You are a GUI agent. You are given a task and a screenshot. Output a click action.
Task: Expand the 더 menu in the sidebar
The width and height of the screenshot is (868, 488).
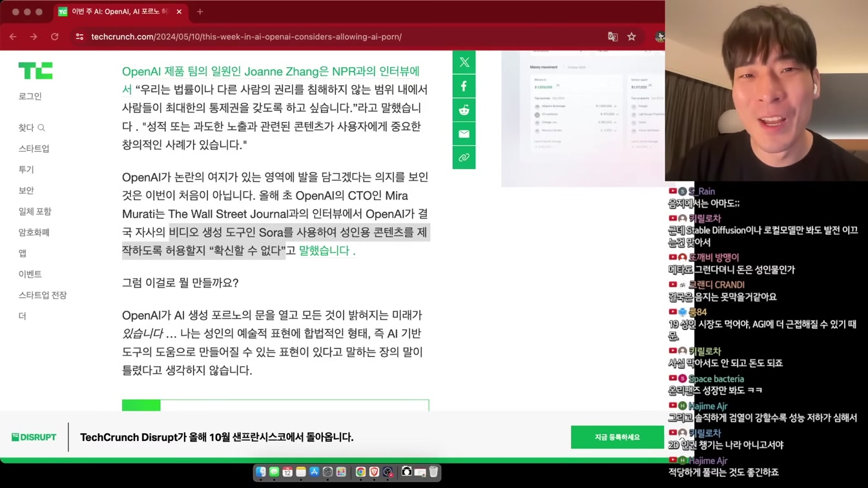pos(23,316)
